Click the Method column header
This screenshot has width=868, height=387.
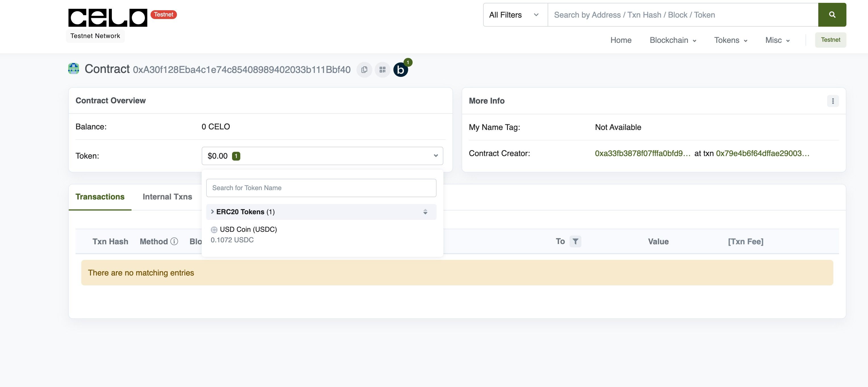point(154,242)
